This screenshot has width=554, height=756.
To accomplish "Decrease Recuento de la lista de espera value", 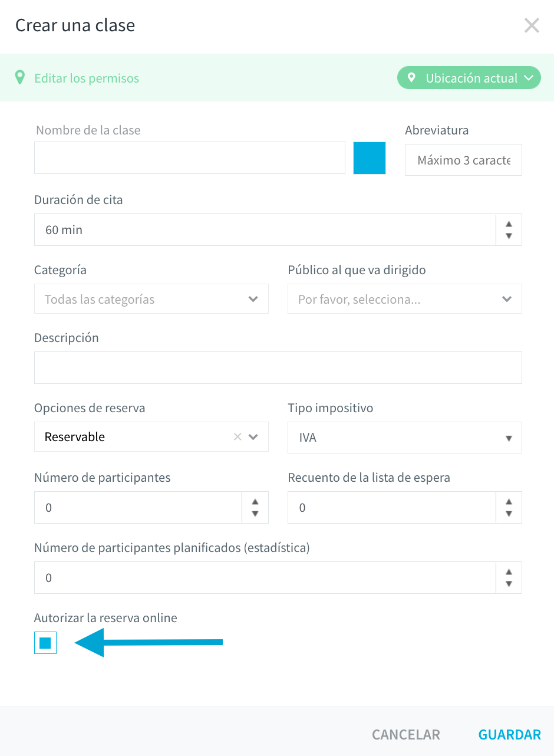I will pos(509,514).
